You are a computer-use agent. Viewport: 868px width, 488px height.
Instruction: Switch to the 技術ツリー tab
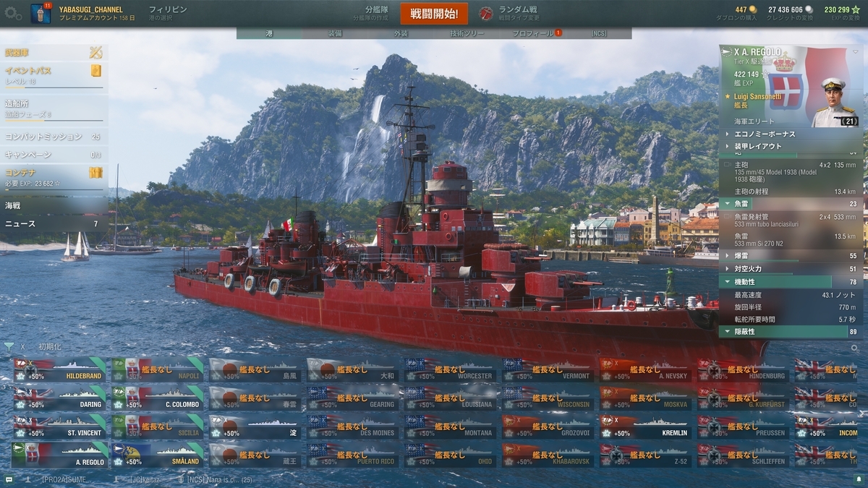point(467,33)
